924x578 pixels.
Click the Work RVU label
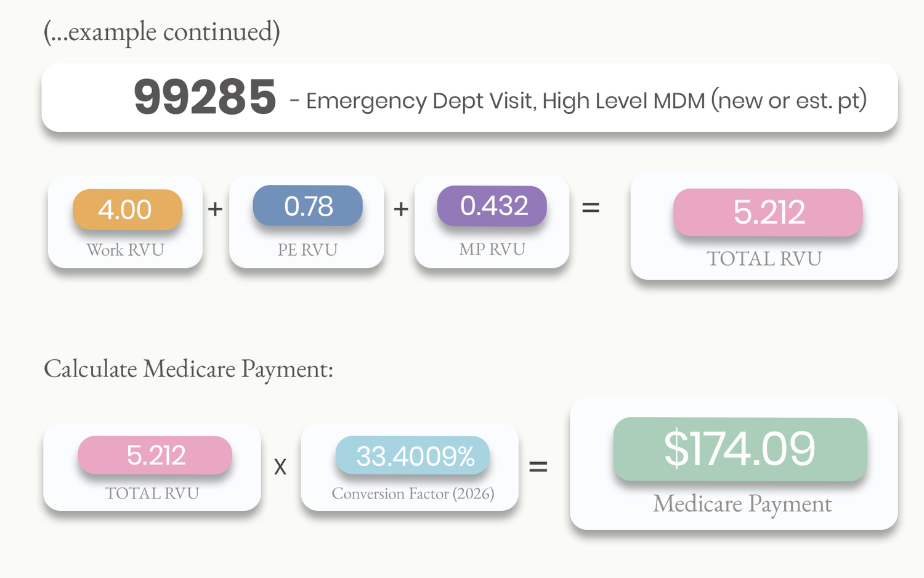pyautogui.click(x=126, y=250)
